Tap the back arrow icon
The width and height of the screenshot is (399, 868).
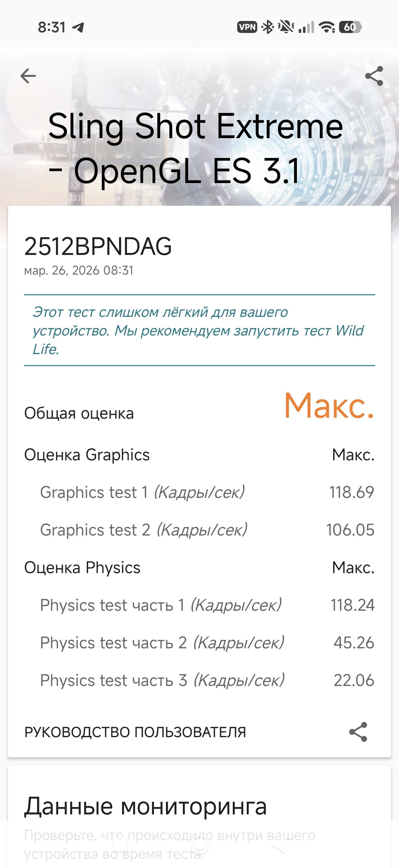(x=28, y=76)
